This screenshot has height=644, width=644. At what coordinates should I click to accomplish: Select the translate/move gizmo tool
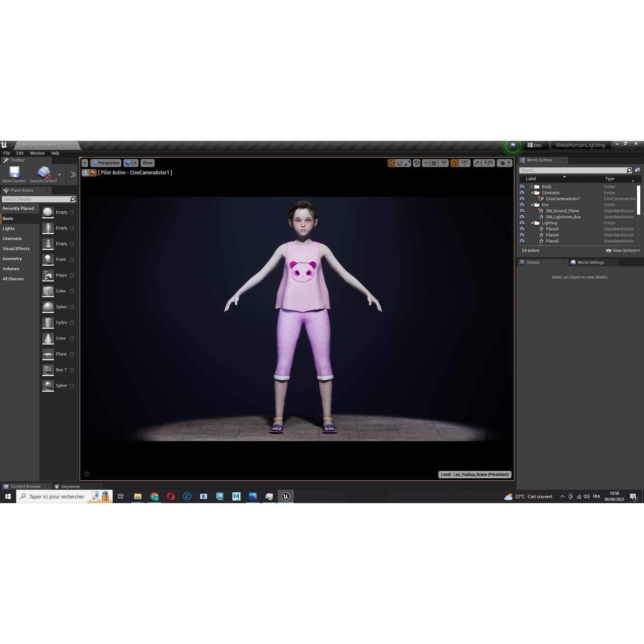point(392,163)
